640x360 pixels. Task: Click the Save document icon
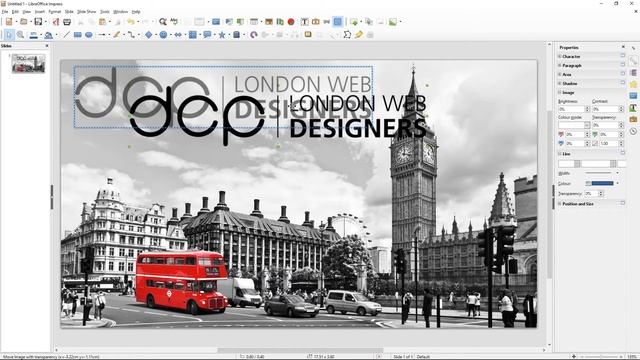[x=38, y=22]
